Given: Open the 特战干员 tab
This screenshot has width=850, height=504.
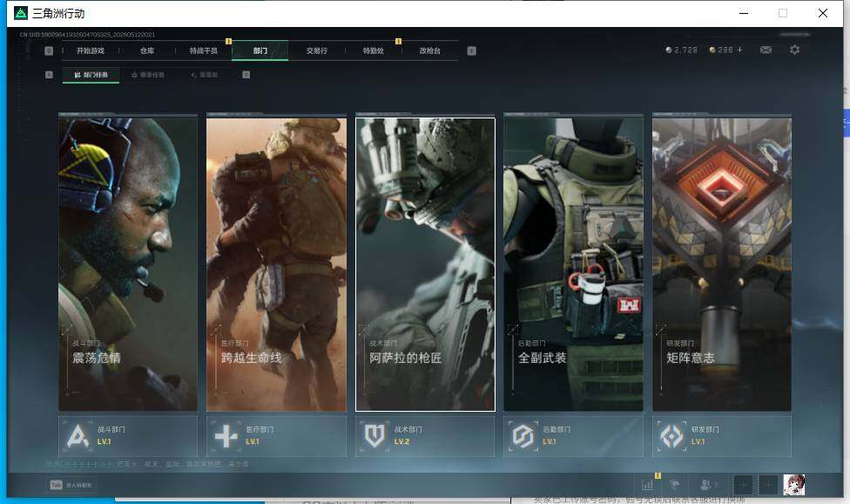Looking at the screenshot, I should tap(203, 50).
